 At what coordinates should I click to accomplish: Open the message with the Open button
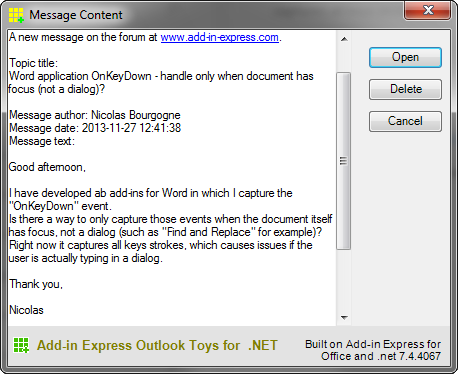point(405,57)
